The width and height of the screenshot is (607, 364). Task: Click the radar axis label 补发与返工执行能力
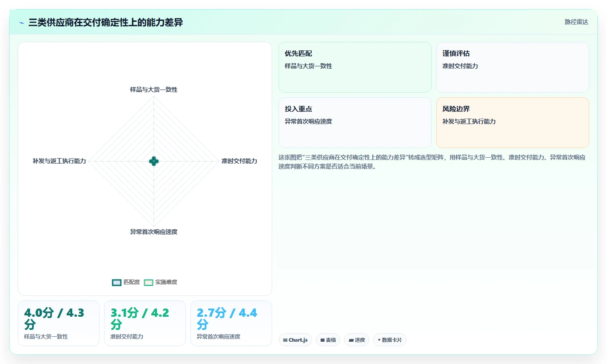[x=59, y=161]
